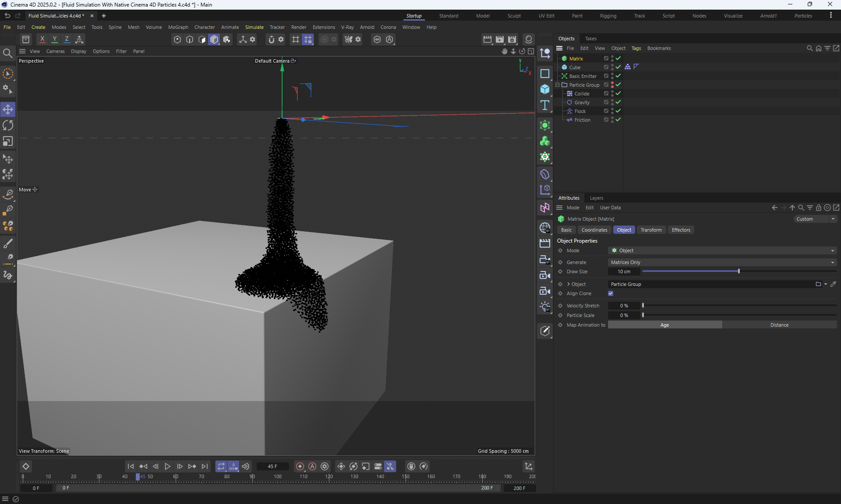
Task: Open the Mode dropdown showing Object
Action: (x=722, y=250)
